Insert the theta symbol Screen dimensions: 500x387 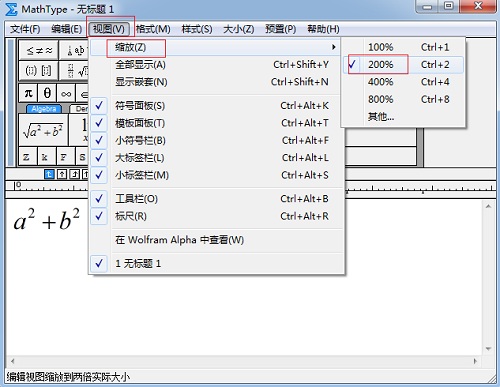47,93
